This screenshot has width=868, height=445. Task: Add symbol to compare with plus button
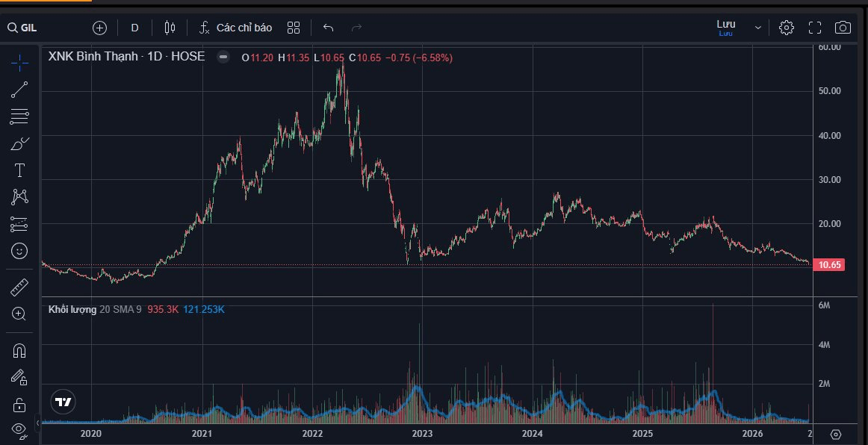click(x=99, y=28)
